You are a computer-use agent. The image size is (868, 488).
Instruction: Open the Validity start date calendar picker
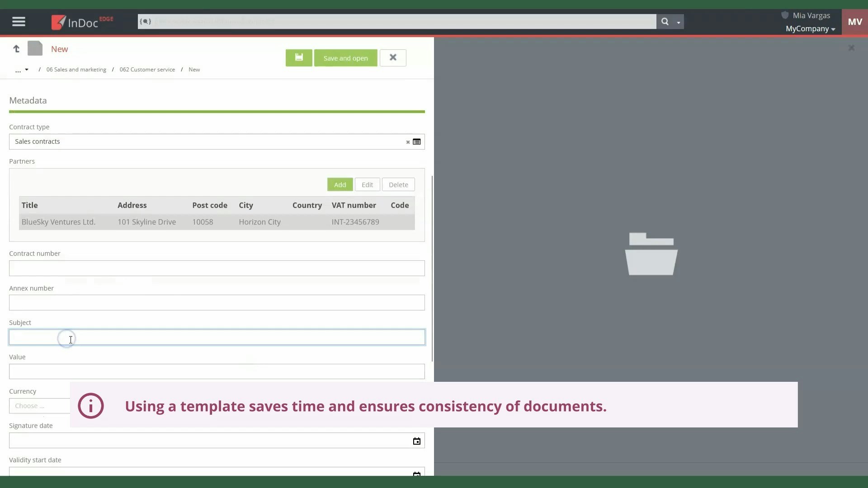click(x=416, y=474)
